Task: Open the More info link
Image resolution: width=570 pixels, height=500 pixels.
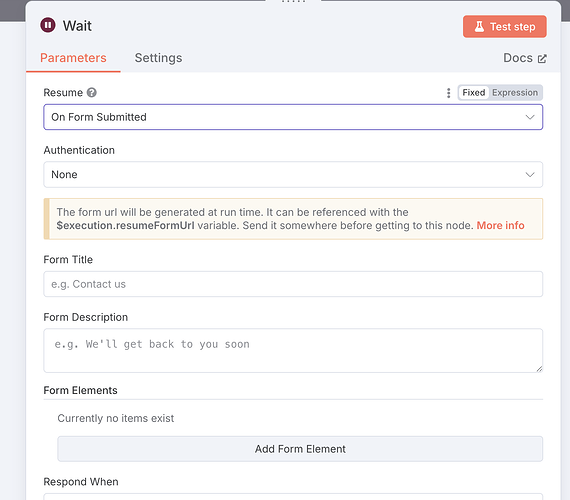Action: (x=500, y=225)
